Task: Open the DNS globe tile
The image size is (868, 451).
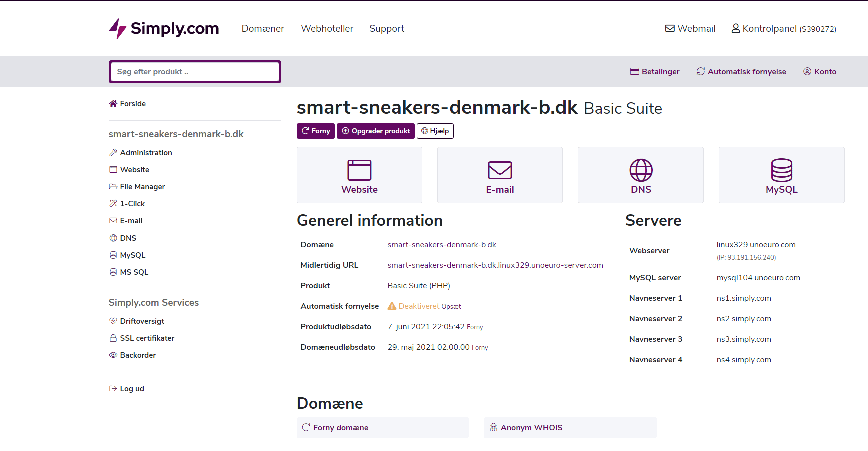Action: click(641, 175)
